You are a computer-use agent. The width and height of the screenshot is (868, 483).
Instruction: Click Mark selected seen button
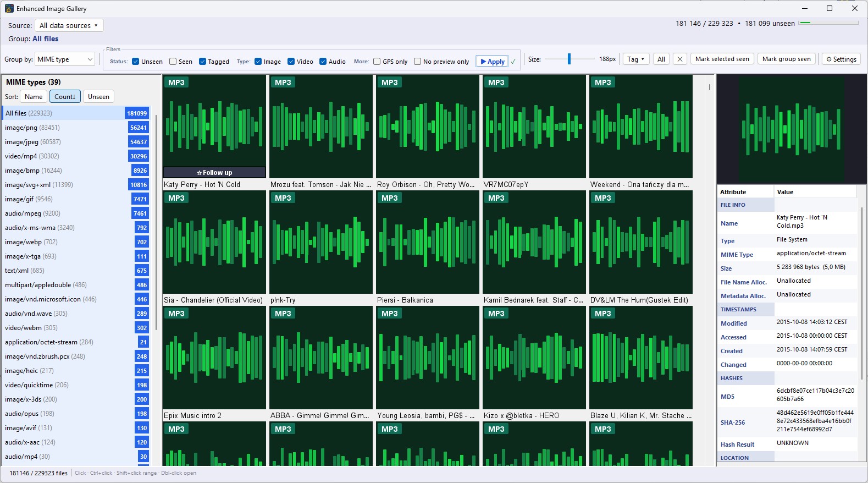pyautogui.click(x=722, y=59)
